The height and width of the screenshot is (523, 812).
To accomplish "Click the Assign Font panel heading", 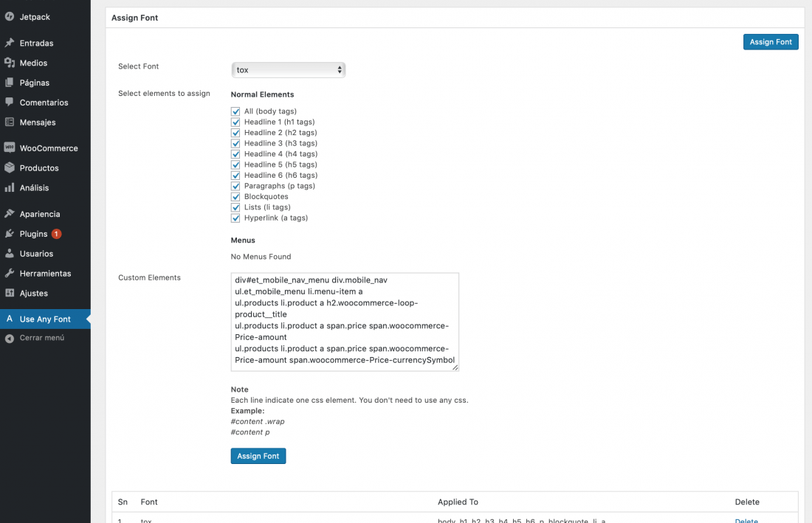I will point(134,18).
